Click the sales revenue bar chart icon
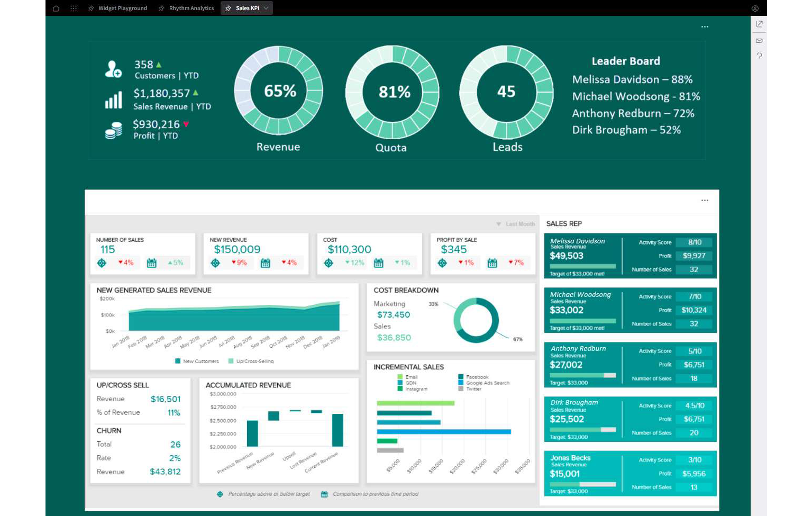This screenshot has width=812, height=516. point(113,99)
